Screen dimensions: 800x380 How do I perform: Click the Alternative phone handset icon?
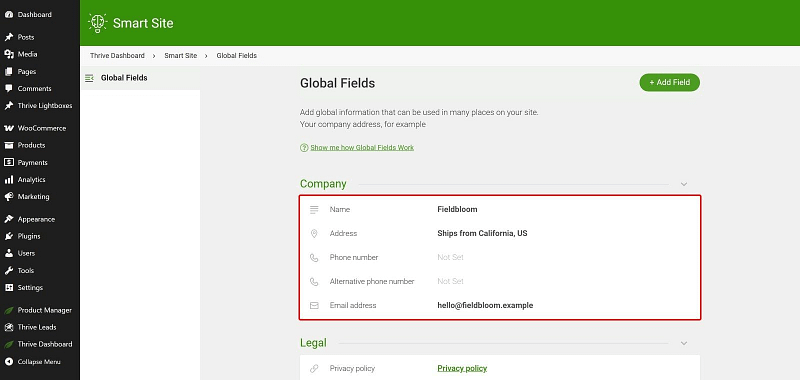314,282
